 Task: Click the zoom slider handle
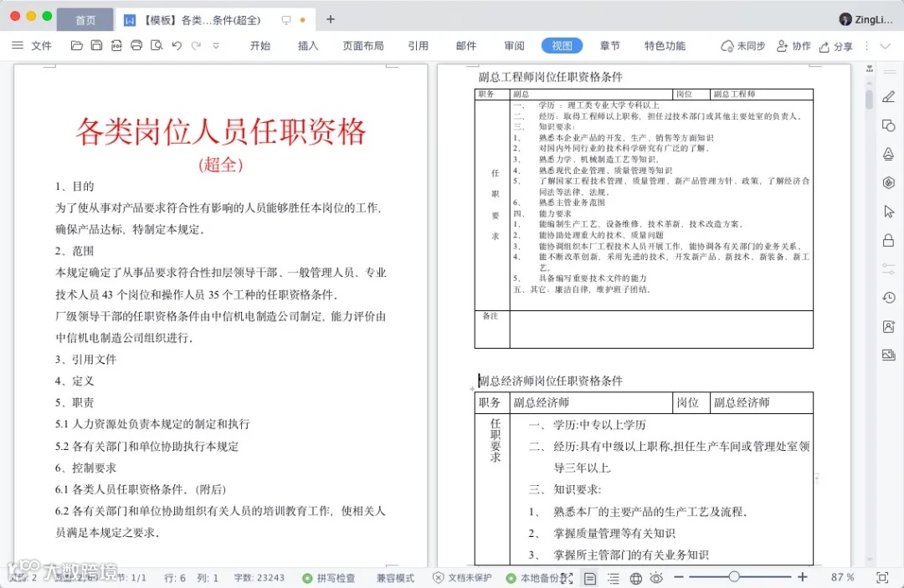(x=734, y=576)
